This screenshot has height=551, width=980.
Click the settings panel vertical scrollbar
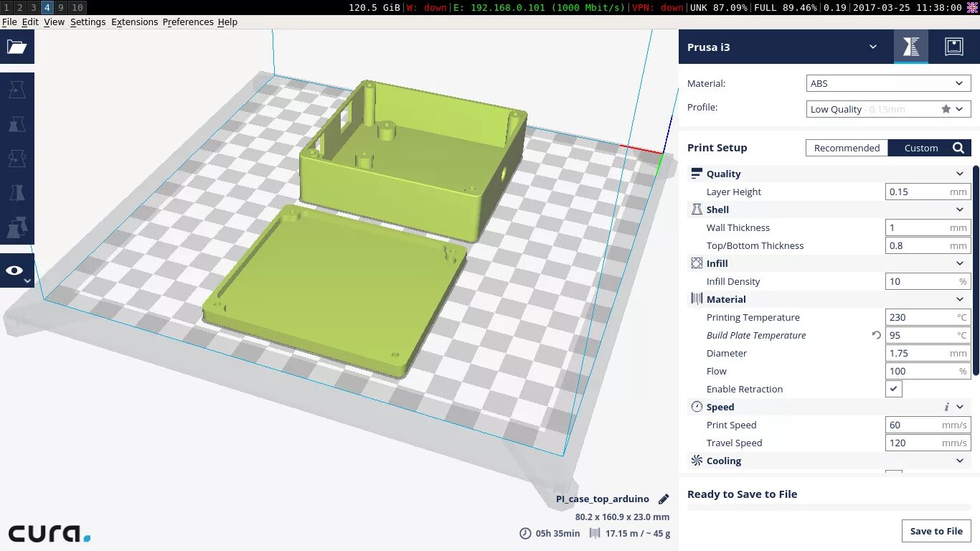(x=976, y=271)
